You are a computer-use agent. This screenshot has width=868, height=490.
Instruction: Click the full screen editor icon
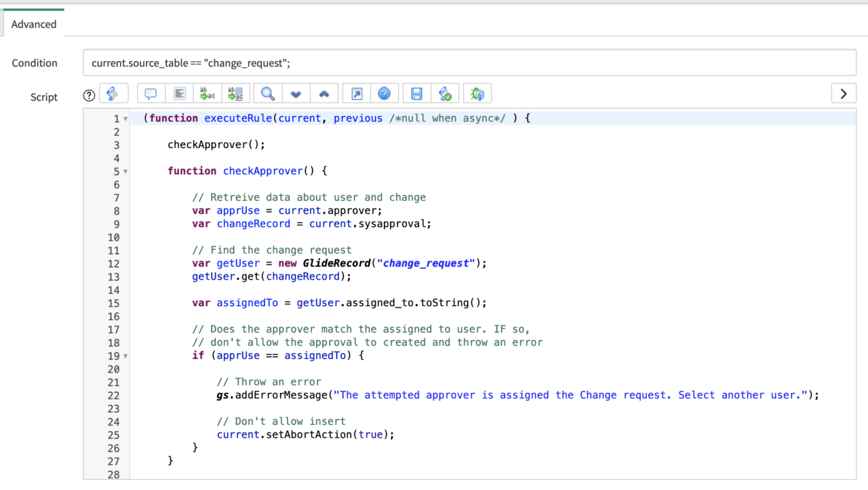click(x=357, y=94)
